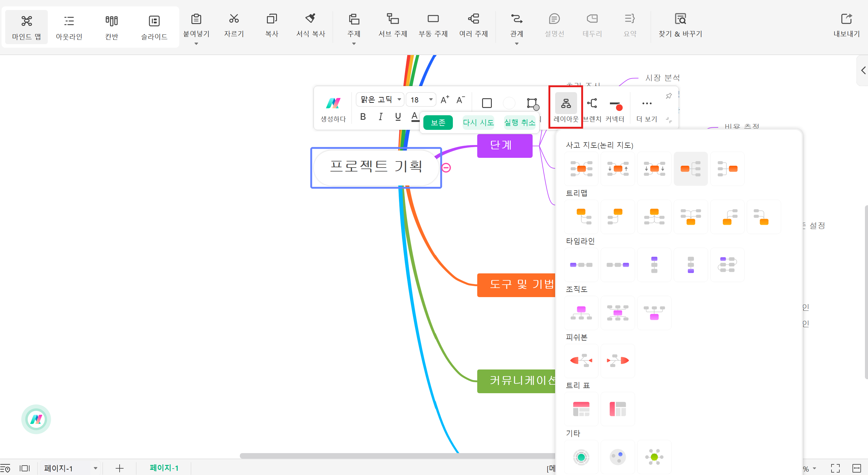Click the 요약 summary icon
This screenshot has height=475, width=868.
(x=630, y=19)
